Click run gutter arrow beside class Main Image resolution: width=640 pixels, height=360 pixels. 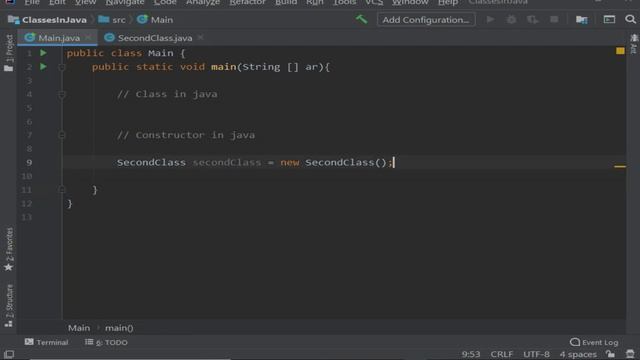tap(43, 53)
